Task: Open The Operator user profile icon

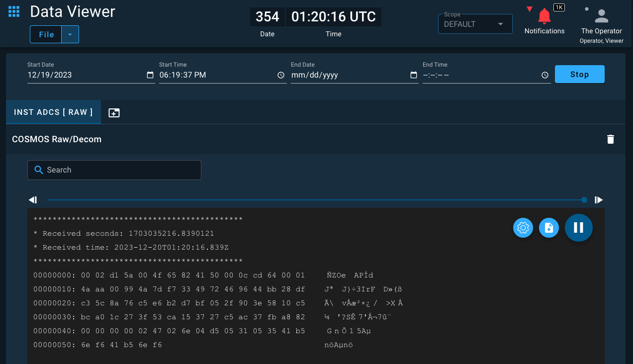Action: click(x=602, y=16)
